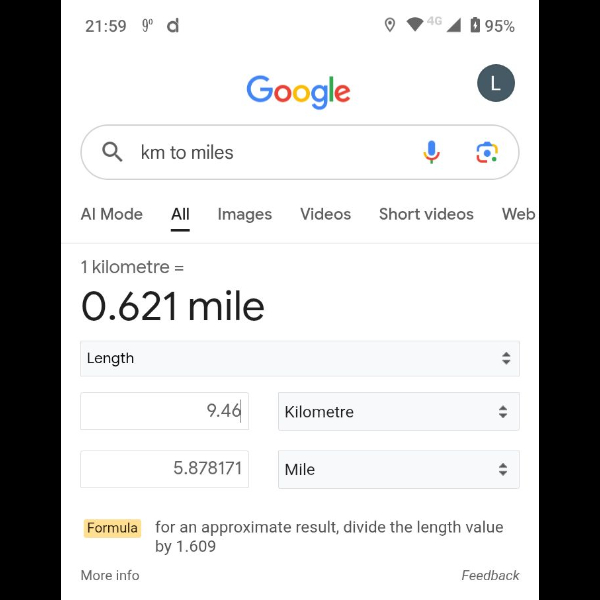Screen dimensions: 600x600
Task: Tap the Wi-Fi signal icon
Action: click(415, 25)
